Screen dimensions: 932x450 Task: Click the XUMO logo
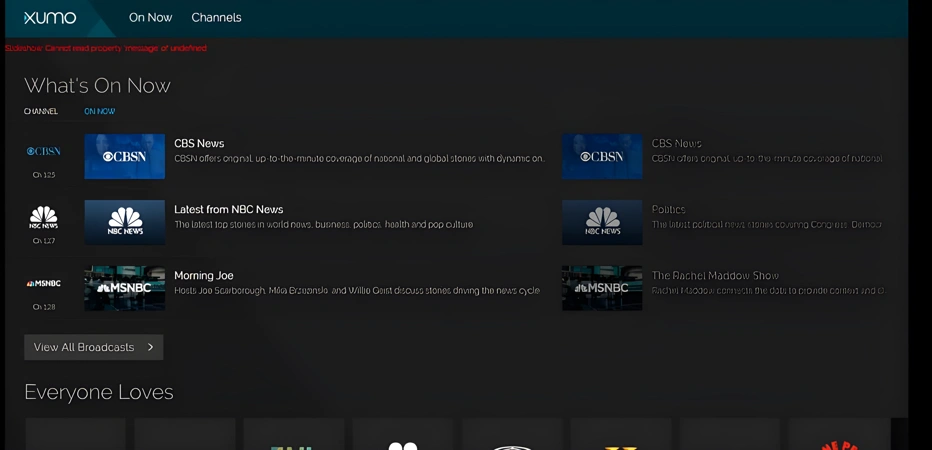click(50, 18)
